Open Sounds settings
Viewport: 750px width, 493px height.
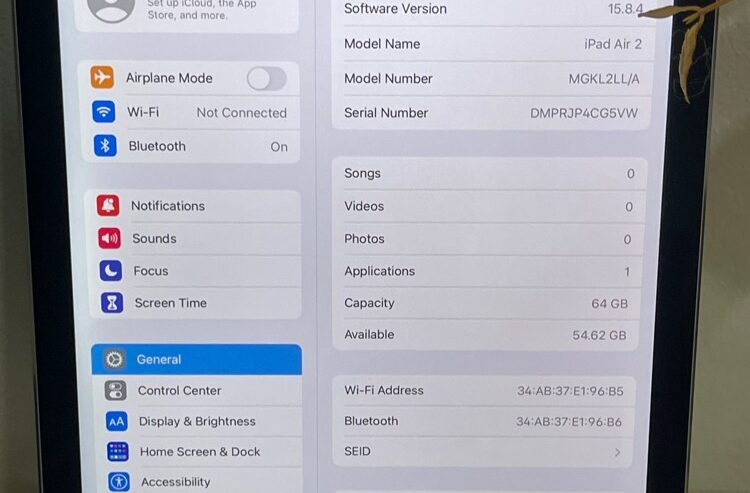196,239
